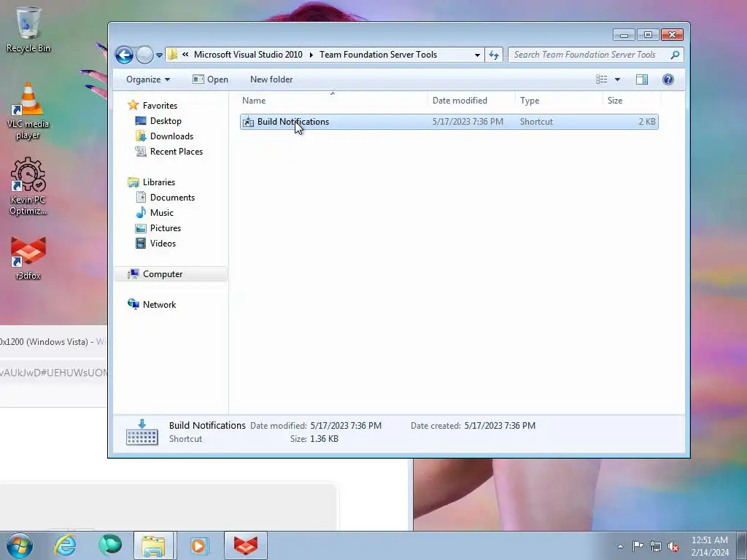Open Recent Places in Favorites

pyautogui.click(x=177, y=152)
